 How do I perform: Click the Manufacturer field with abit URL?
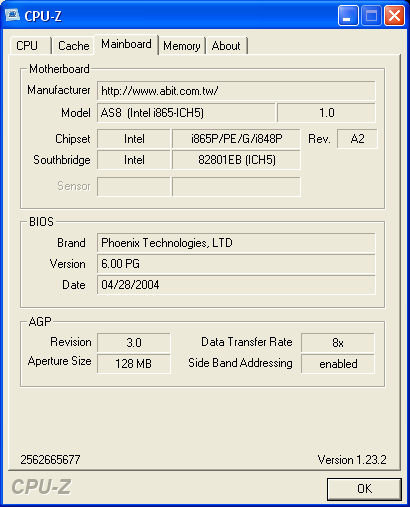(x=236, y=91)
